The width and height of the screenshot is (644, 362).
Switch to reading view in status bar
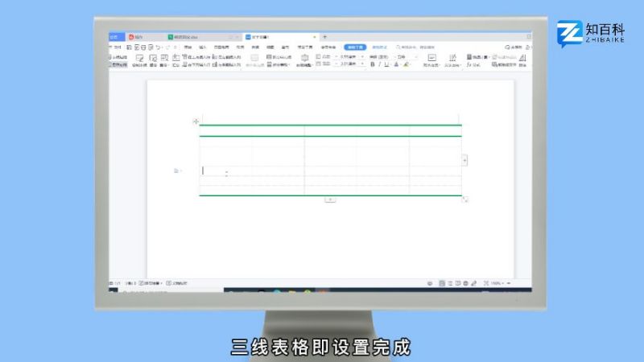click(457, 283)
